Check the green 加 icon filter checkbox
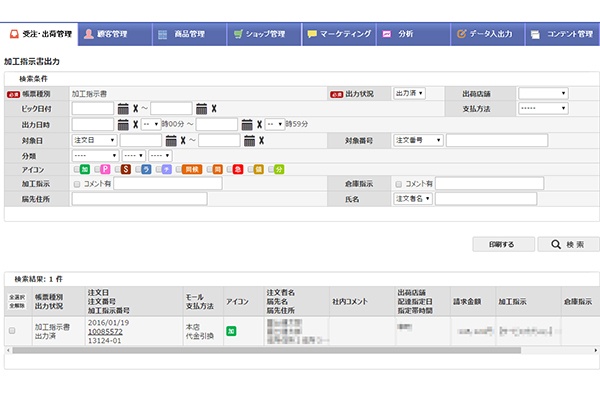Screen dimensions: 600x400 76,170
